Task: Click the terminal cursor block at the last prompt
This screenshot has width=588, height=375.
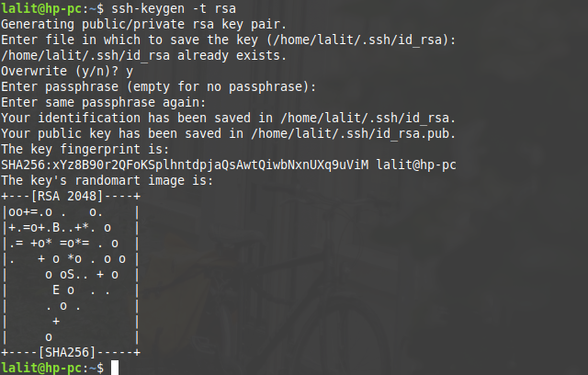Action: pyautogui.click(x=115, y=368)
